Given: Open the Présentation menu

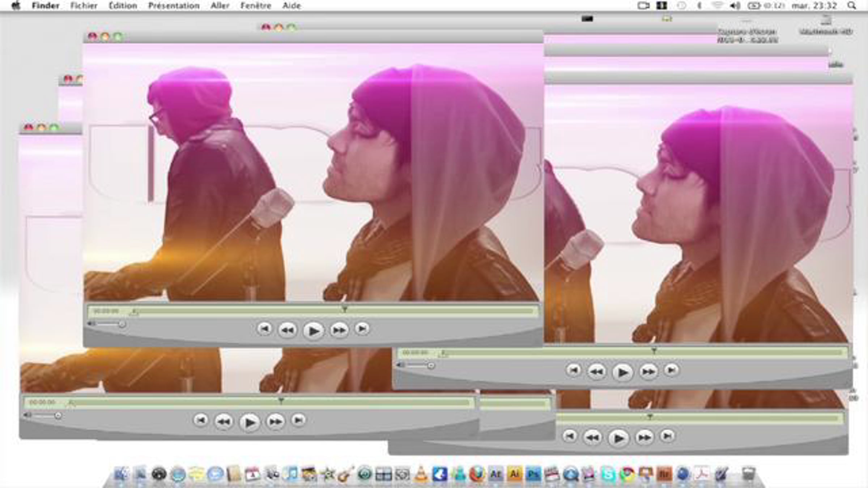Looking at the screenshot, I should pos(174,6).
